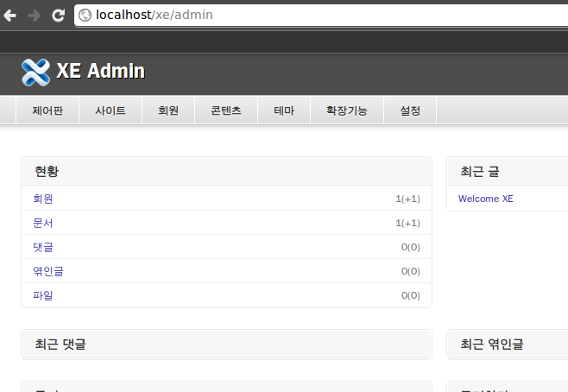Click the 최근 댓글 panel heading
The image size is (568, 392).
pyautogui.click(x=60, y=345)
